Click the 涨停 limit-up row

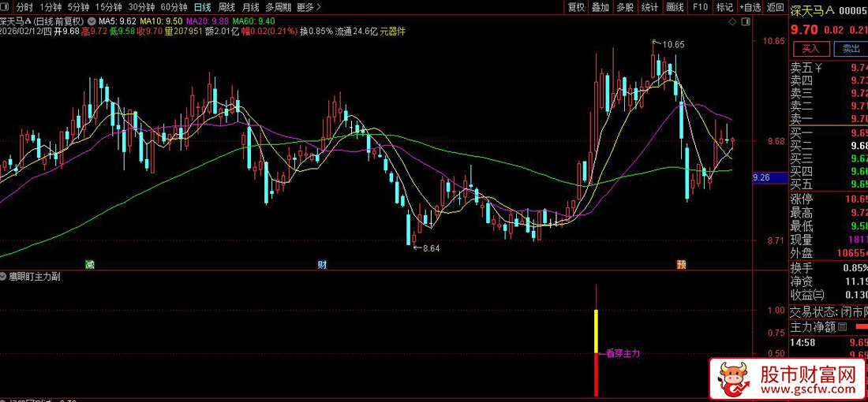[x=828, y=199]
